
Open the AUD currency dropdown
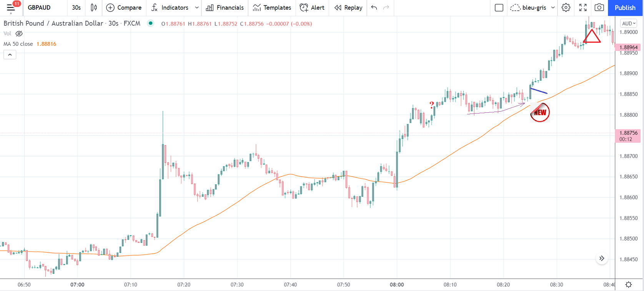pos(629,23)
